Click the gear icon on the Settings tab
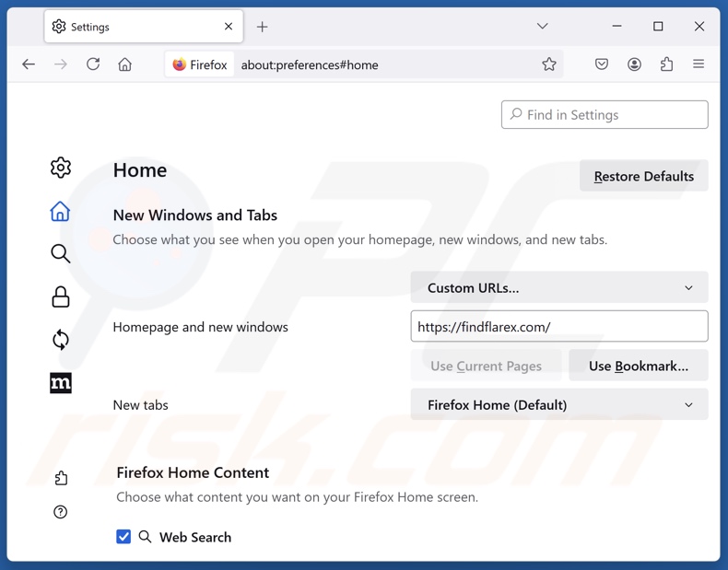Screen dimensions: 728x570 tap(59, 27)
